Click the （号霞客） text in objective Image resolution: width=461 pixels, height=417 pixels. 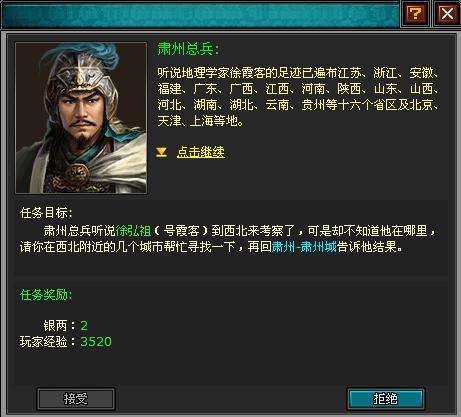(181, 231)
